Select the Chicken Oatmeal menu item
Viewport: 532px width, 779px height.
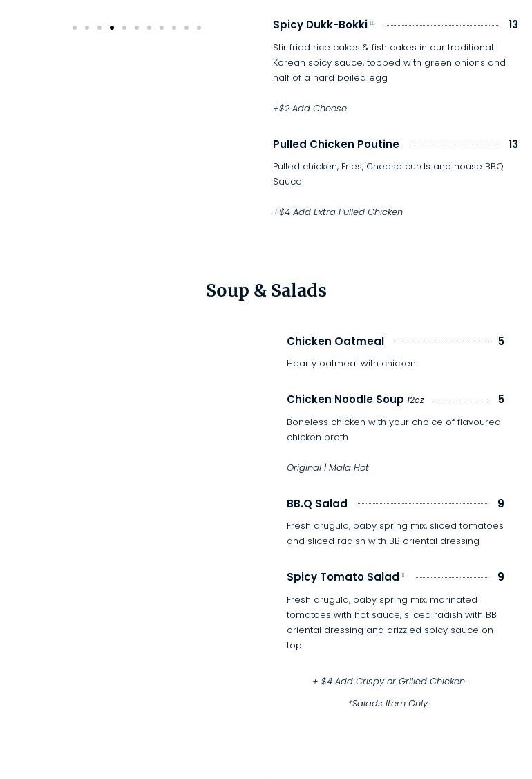tap(335, 341)
